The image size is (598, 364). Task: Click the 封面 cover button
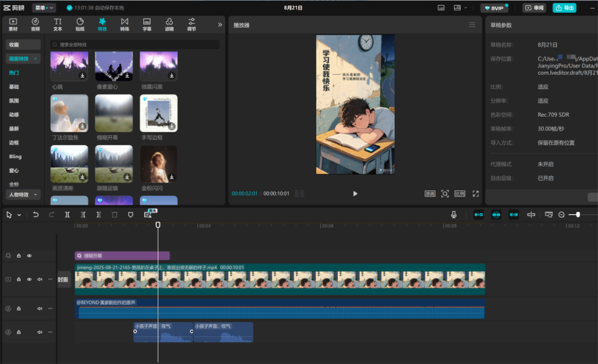(x=63, y=279)
